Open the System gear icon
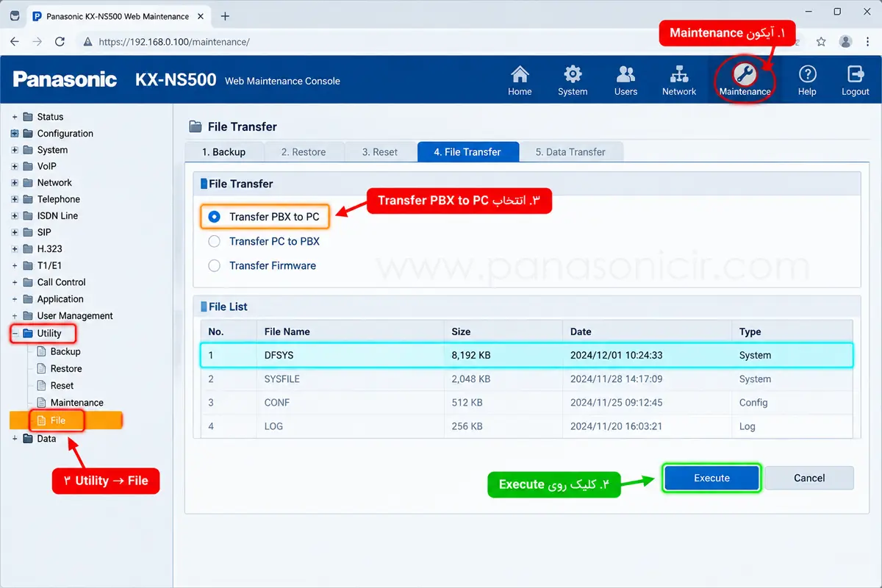The width and height of the screenshot is (882, 588). pos(573,74)
